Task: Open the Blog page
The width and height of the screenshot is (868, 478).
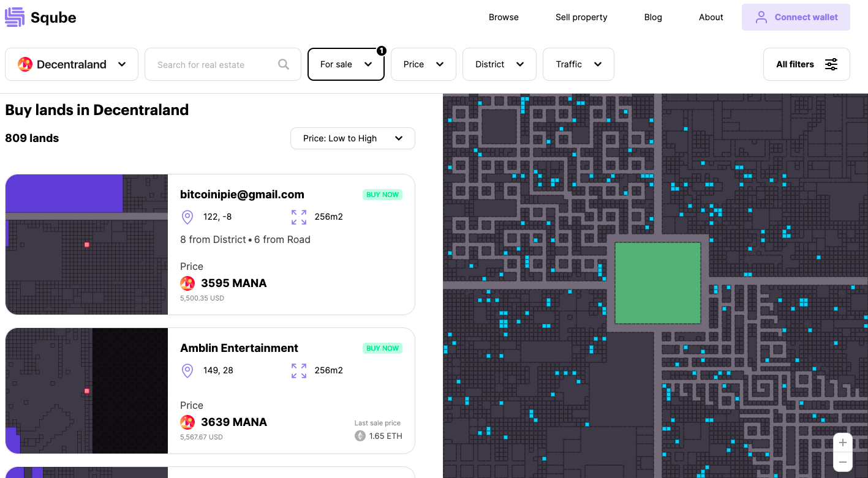Action: [x=653, y=17]
